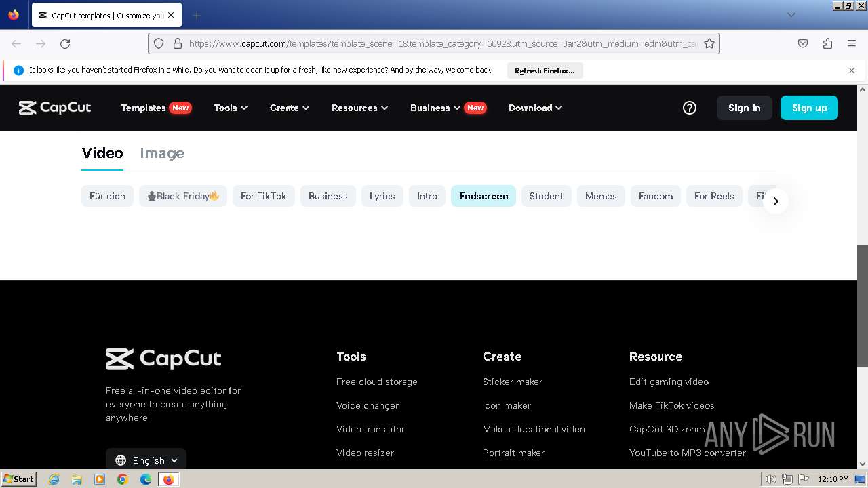Close the CapCut templates tab
Image resolution: width=868 pixels, height=488 pixels.
tap(170, 15)
